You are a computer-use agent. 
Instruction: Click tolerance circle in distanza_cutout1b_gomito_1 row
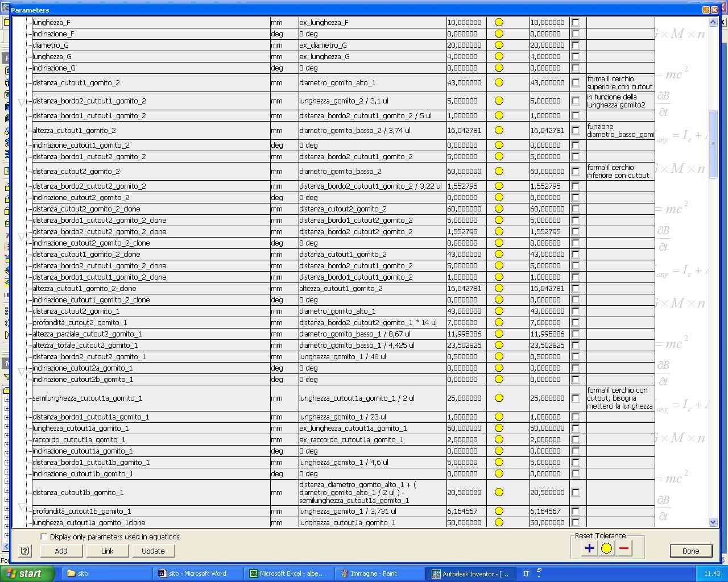coord(499,492)
